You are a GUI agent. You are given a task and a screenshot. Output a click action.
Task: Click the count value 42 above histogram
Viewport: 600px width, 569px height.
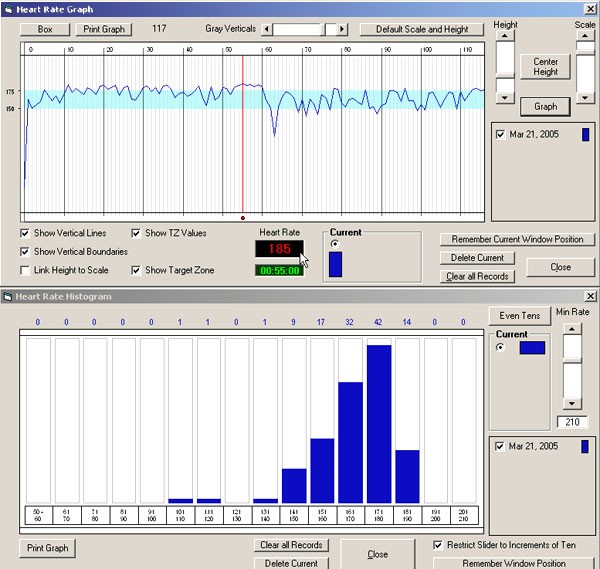tap(378, 322)
